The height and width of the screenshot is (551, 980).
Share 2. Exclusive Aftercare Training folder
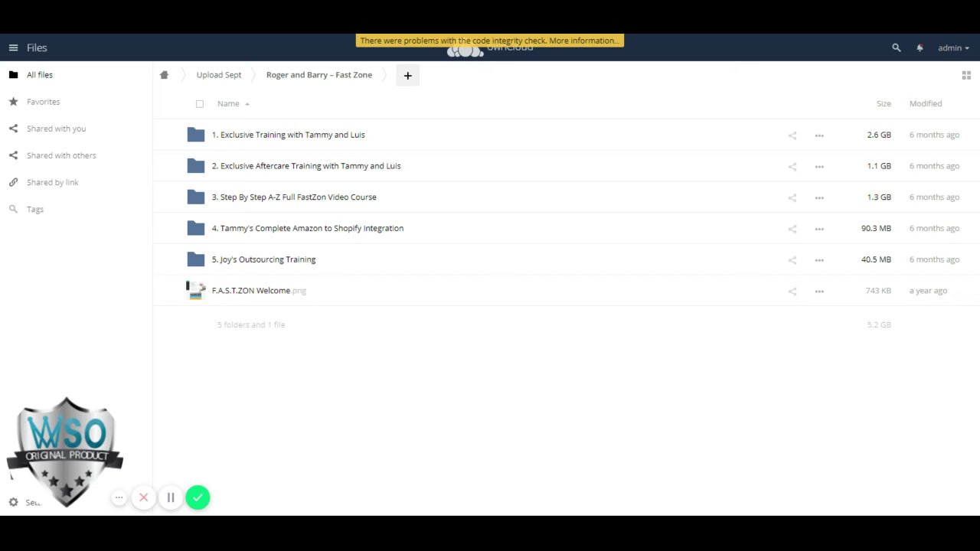click(792, 167)
